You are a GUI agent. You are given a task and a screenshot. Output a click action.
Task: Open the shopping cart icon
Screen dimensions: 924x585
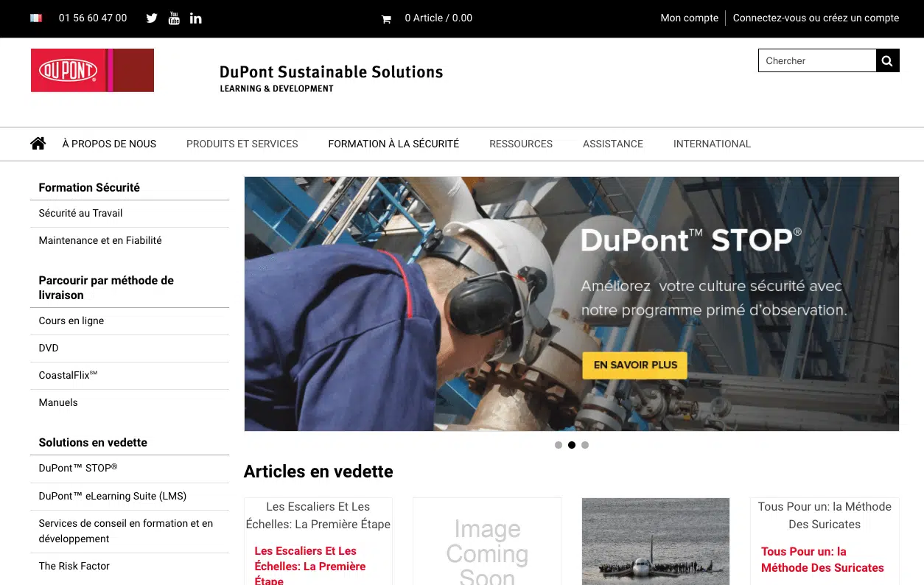386,19
